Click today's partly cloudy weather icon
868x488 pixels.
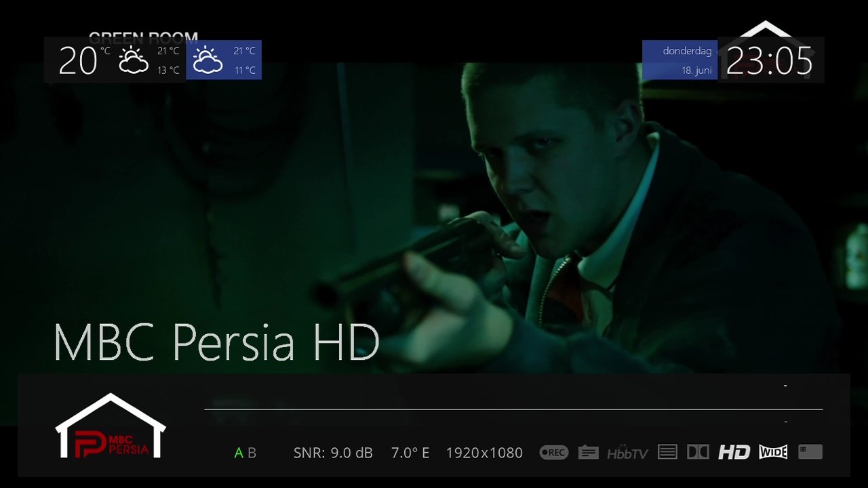tap(134, 60)
